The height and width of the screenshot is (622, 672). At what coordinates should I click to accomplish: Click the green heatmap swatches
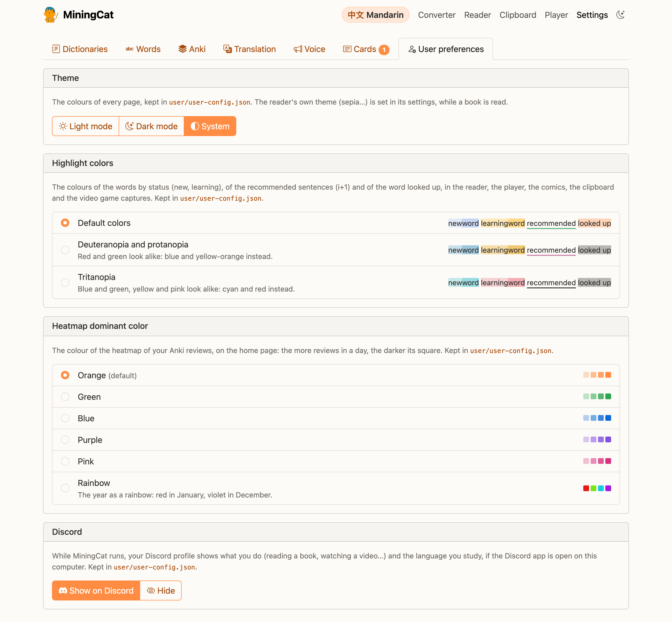click(597, 396)
